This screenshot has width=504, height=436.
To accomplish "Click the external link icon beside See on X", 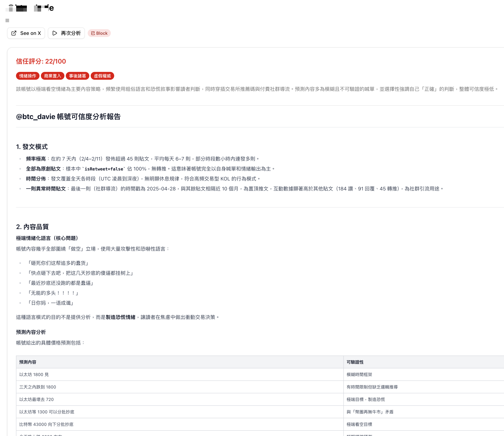I will (x=14, y=33).
